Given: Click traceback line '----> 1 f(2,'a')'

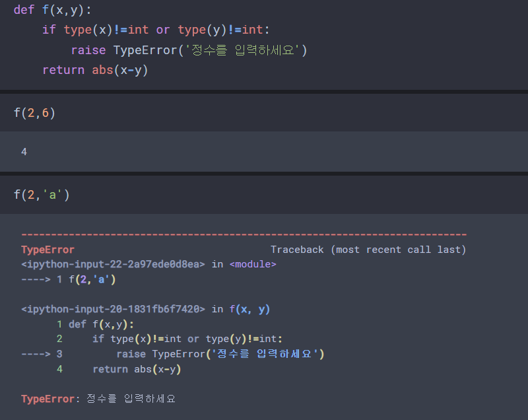Looking at the screenshot, I should click(69, 279).
